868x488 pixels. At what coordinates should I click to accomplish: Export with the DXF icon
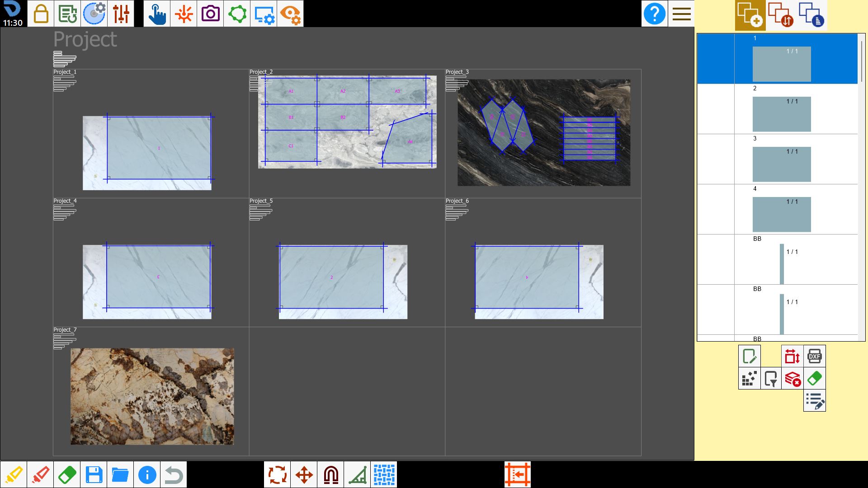coord(814,356)
